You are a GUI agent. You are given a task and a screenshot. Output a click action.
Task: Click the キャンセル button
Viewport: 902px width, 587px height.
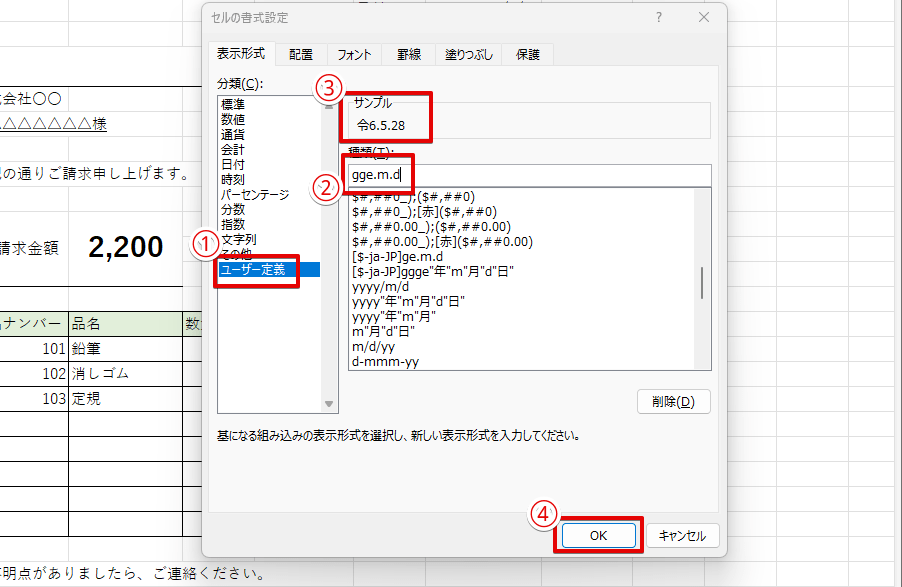[682, 536]
